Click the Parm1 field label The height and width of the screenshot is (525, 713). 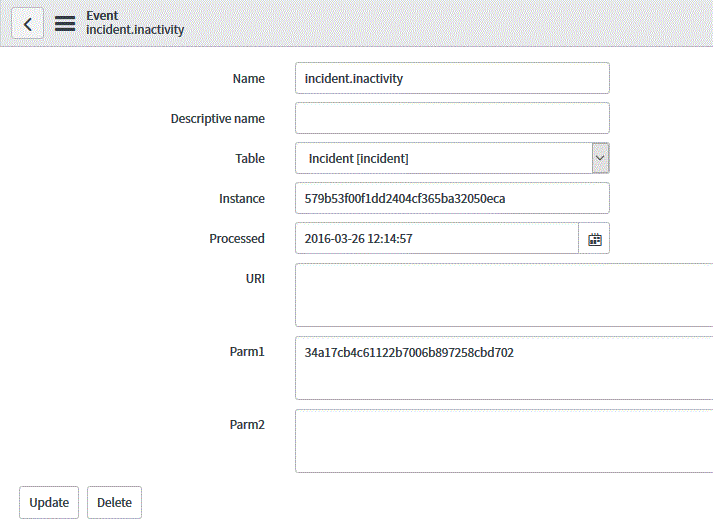tap(247, 351)
